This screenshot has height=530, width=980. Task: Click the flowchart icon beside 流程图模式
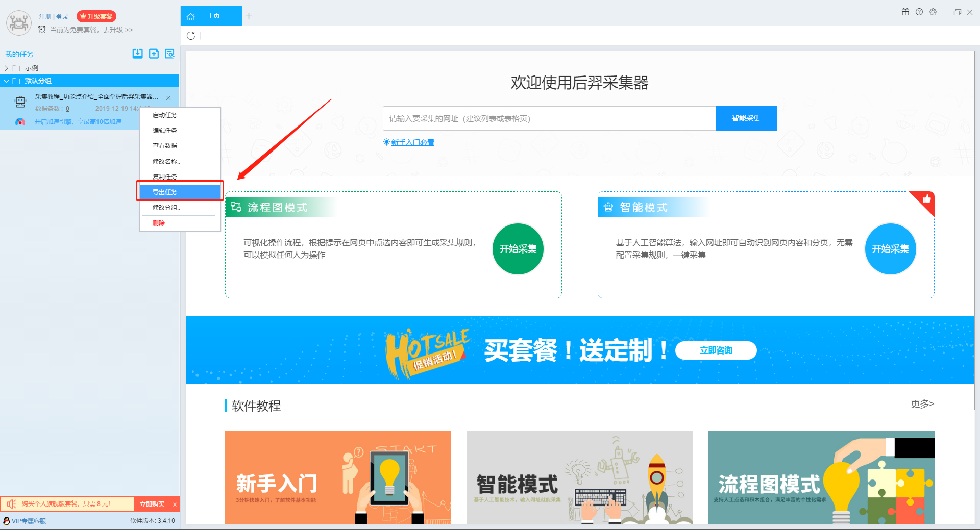tap(236, 207)
